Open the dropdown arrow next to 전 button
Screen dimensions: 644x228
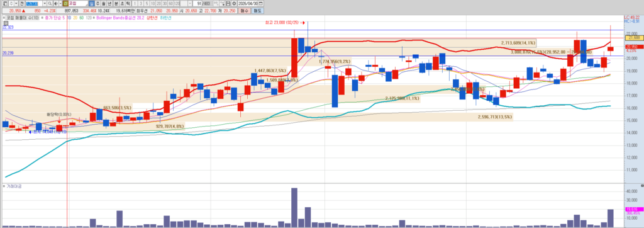[x=16, y=3]
